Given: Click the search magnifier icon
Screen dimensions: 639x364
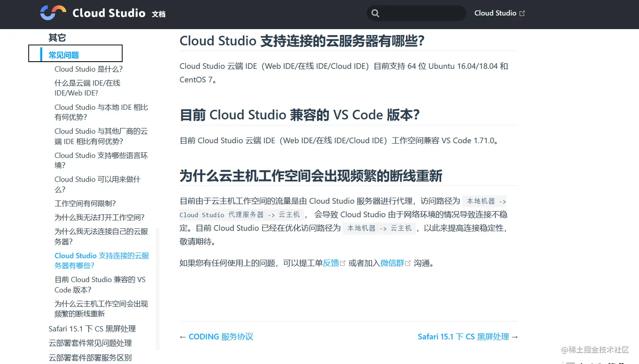Looking at the screenshot, I should pyautogui.click(x=375, y=13).
